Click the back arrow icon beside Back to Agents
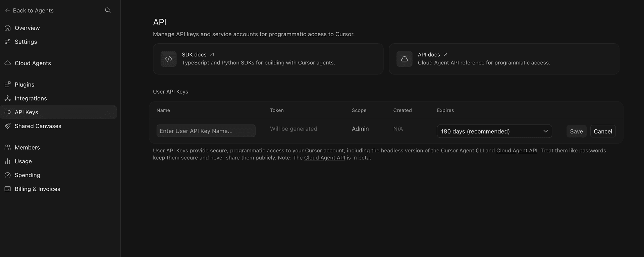This screenshot has height=257, width=644. 7,10
